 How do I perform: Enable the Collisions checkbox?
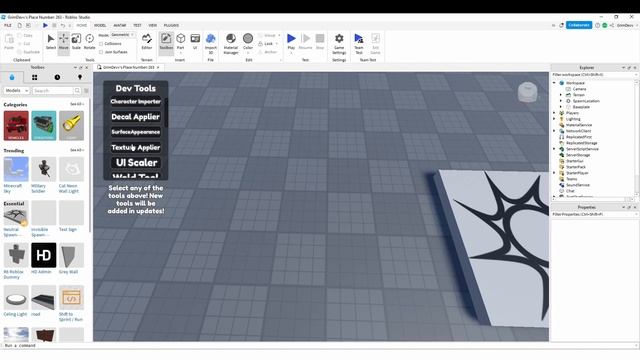pyautogui.click(x=101, y=44)
